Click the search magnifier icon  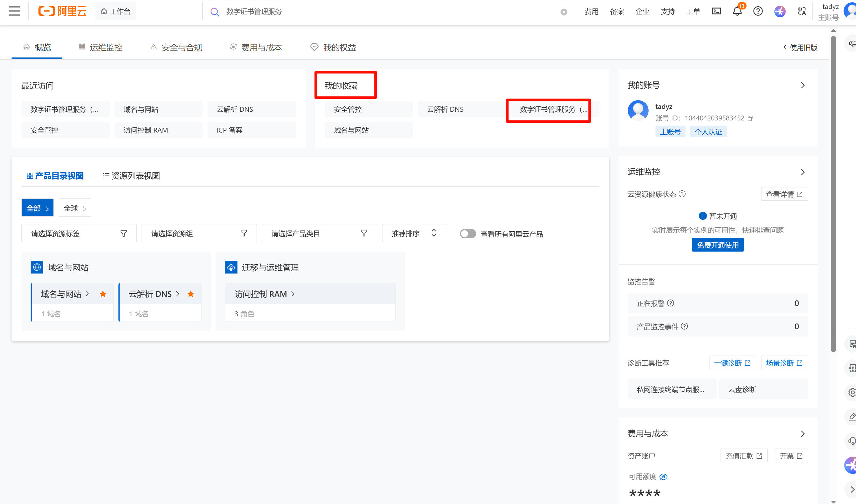click(x=214, y=12)
